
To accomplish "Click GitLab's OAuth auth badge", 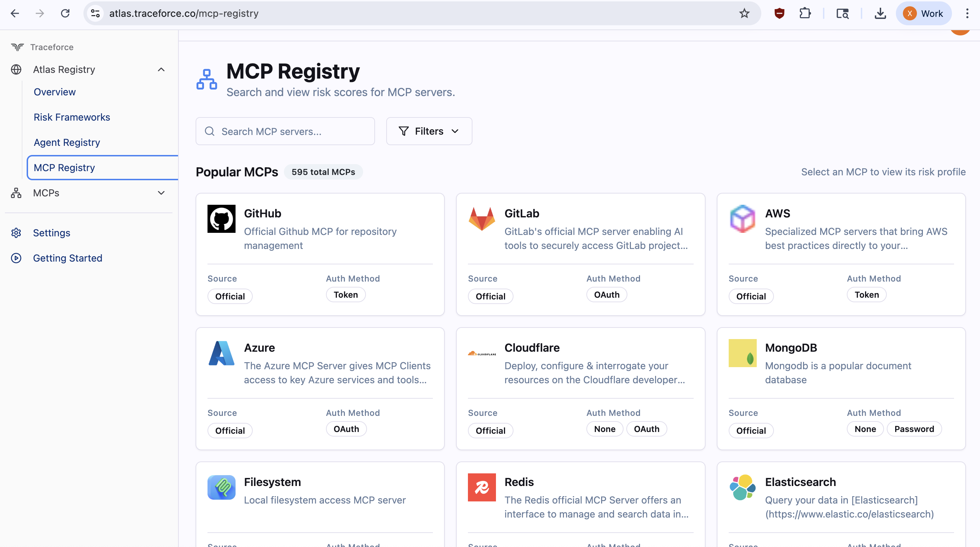I will pos(606,295).
